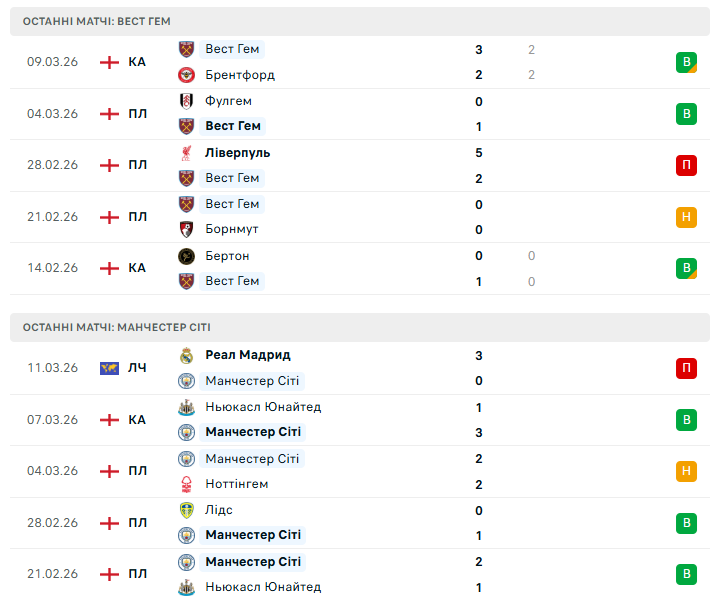Click the Nottingham Forest crest icon
Viewport: 719px width, 605px height.
coord(186,484)
